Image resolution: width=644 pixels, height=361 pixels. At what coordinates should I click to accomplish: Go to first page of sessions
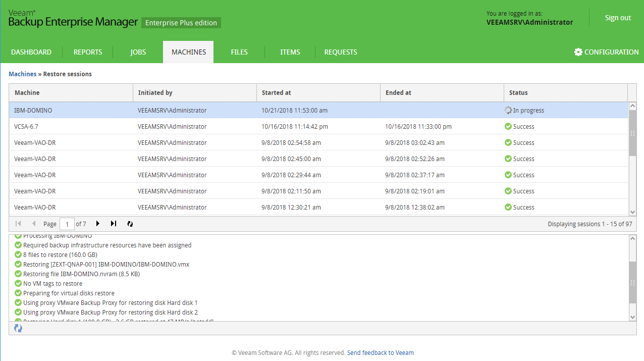pos(19,224)
